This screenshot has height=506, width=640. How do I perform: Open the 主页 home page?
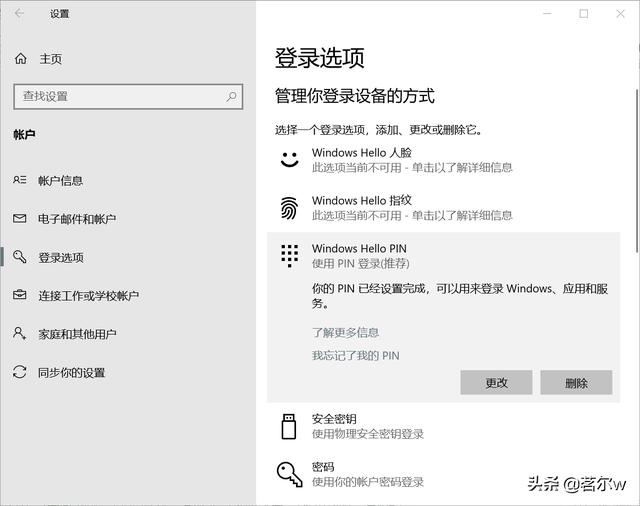(x=51, y=59)
